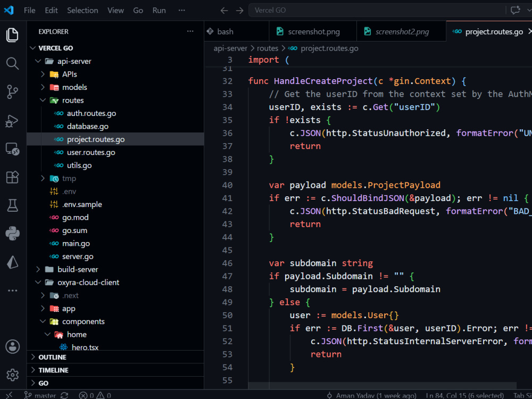Click the routes breadcrumb
532x399 pixels.
tap(268, 48)
